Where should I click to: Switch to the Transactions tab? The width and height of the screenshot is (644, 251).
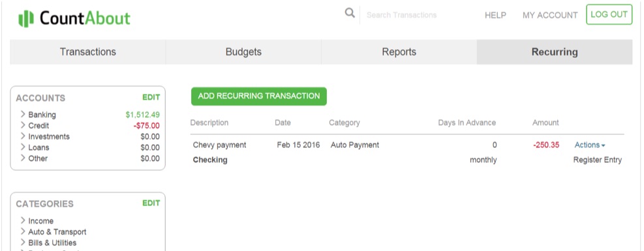88,52
